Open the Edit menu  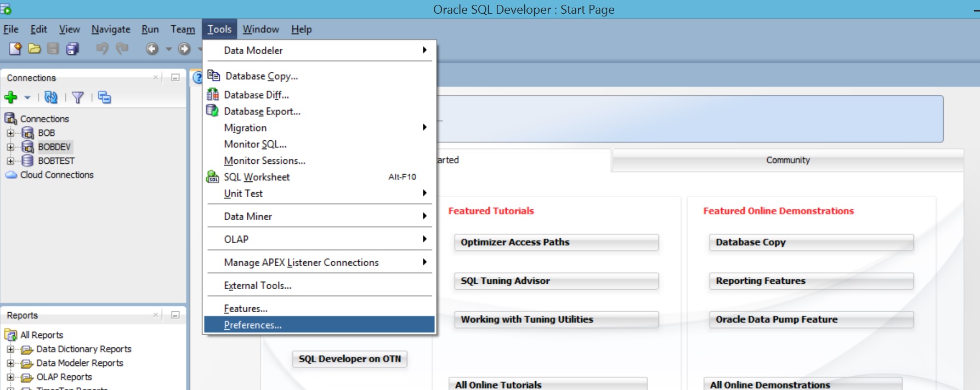click(x=38, y=29)
